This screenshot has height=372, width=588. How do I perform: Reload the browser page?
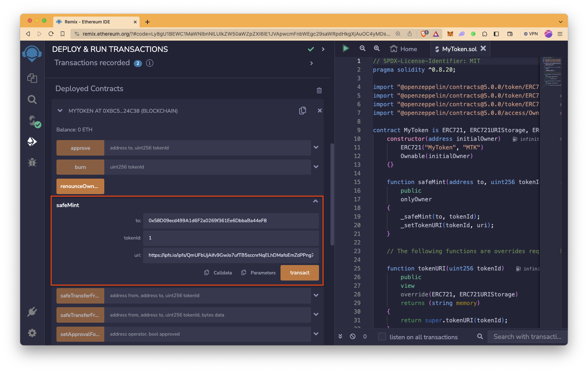click(x=51, y=34)
